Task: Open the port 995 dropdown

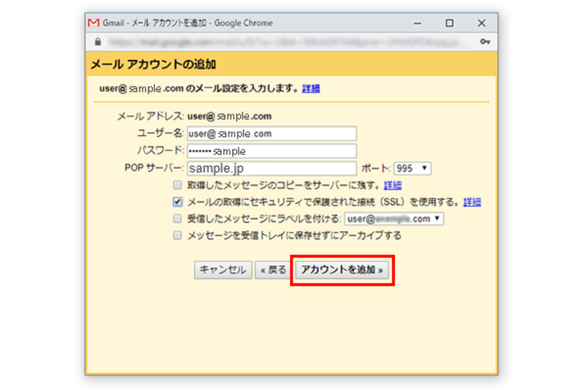Action: (x=413, y=169)
